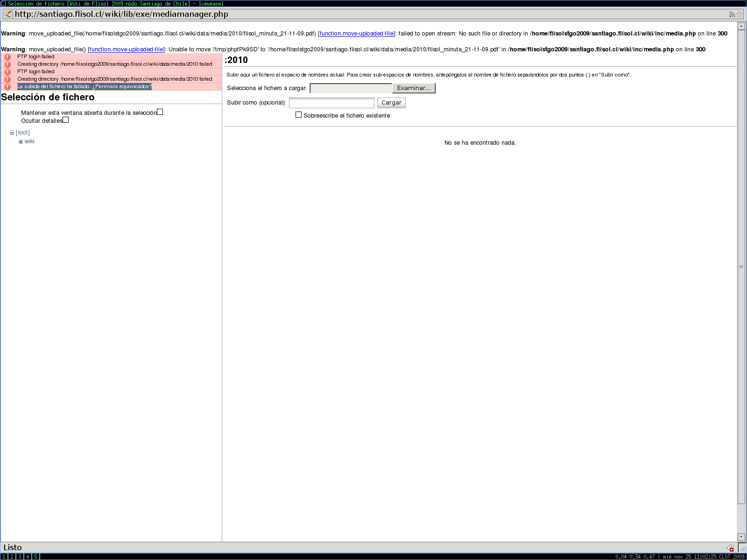Click the window resize grip in the status bar
747x560 pixels.
pyautogui.click(x=742, y=548)
